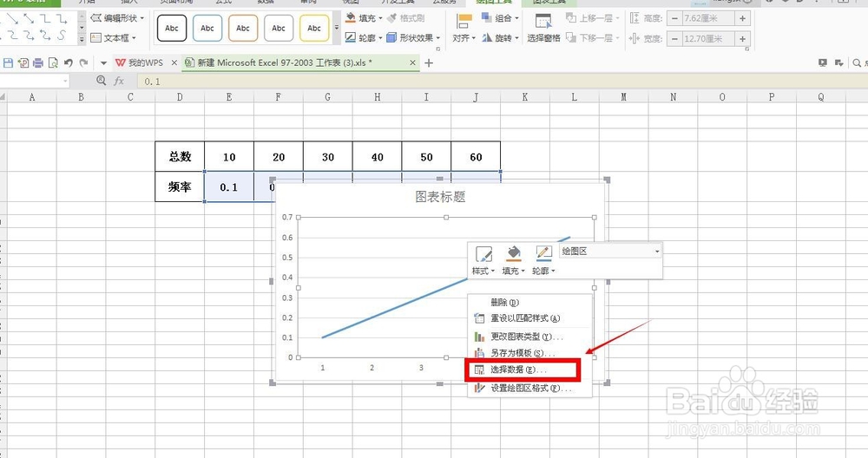Viewport: 868px width, 458px height.
Task: Select the elbow arrow connector shape
Action: click(61, 19)
